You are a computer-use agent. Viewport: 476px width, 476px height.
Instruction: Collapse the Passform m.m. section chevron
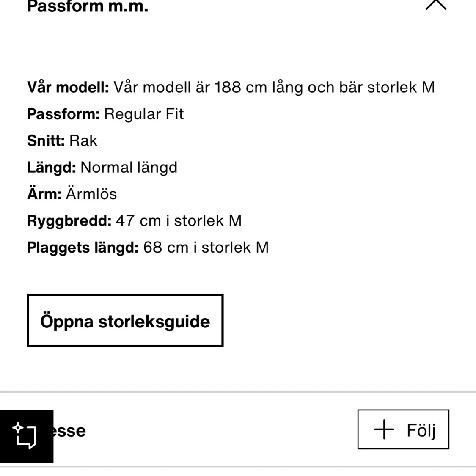tap(436, 5)
